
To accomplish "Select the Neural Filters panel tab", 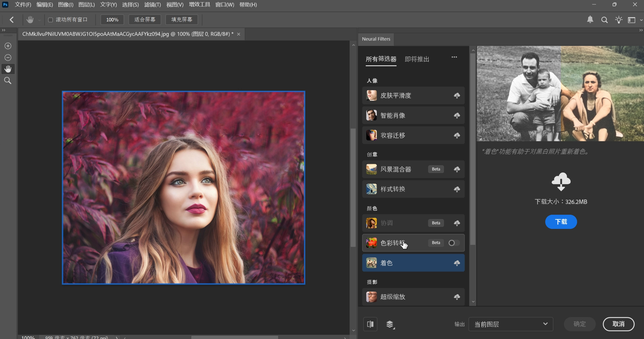I will click(x=376, y=39).
